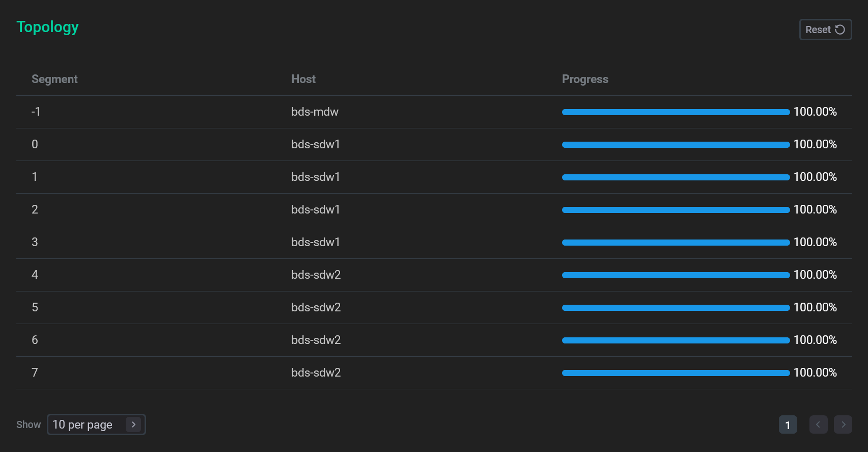868x452 pixels.
Task: Click the chevron in the per page selector
Action: pyautogui.click(x=133, y=424)
